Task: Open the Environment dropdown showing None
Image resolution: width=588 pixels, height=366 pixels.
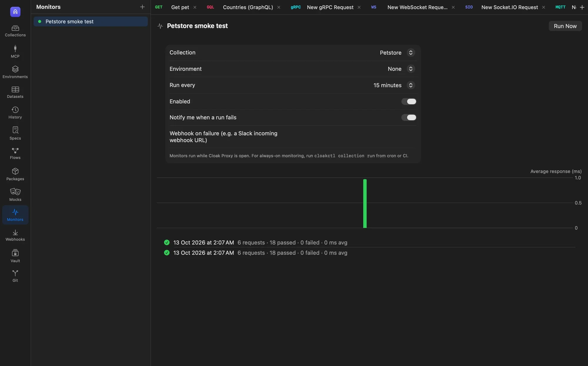Action: [401, 69]
